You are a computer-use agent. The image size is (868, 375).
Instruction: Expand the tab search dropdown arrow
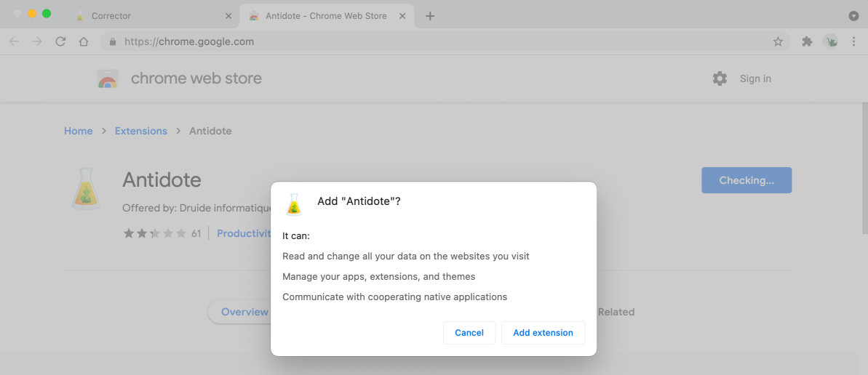coord(853,16)
